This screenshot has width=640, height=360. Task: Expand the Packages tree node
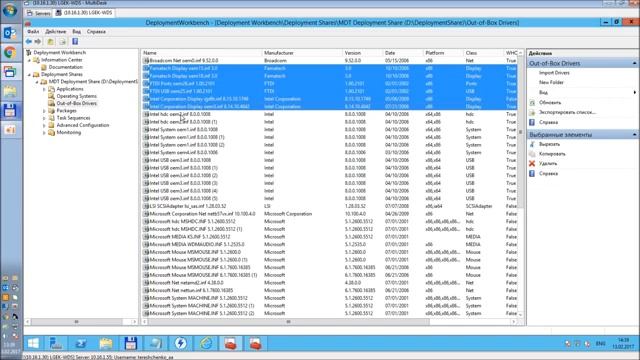44,111
